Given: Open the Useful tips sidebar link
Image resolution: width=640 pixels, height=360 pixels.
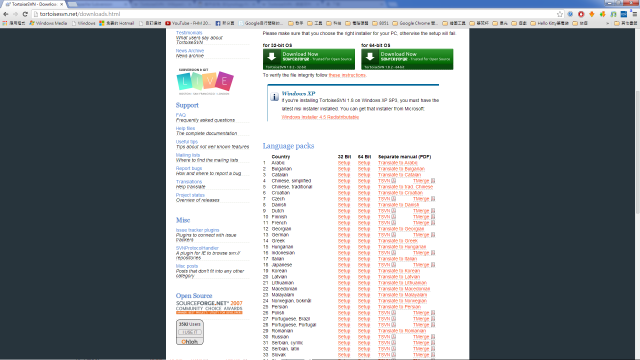Looking at the screenshot, I should coord(187,142).
